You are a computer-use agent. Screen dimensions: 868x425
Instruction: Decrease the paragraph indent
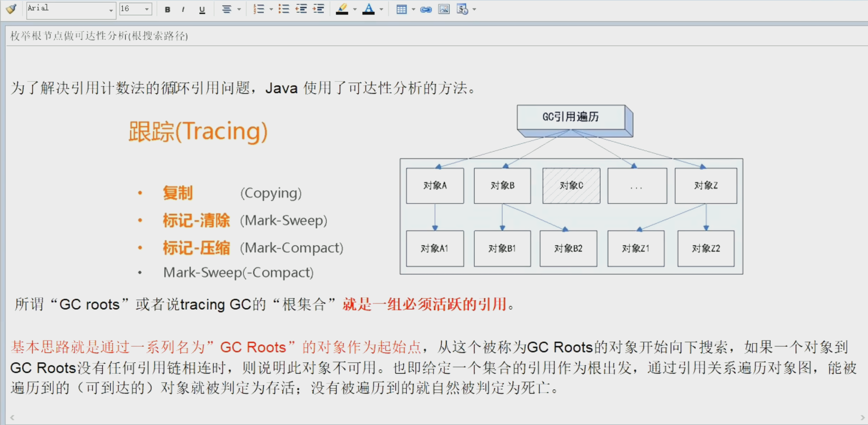[x=301, y=9]
